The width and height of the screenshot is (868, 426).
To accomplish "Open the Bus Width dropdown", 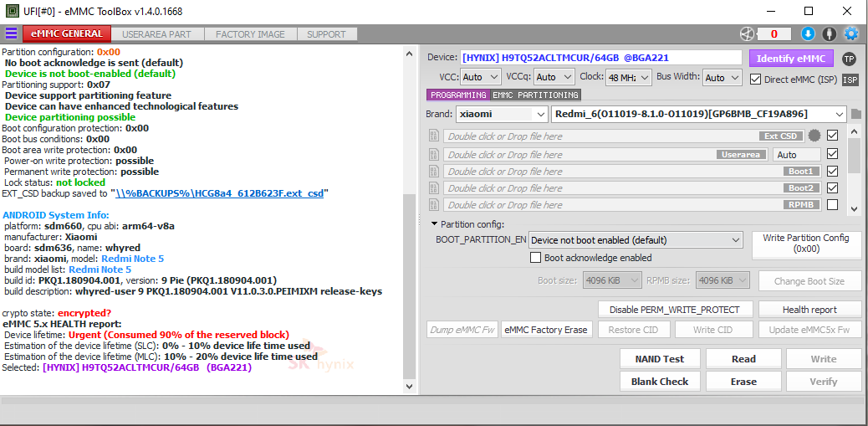I will point(722,78).
